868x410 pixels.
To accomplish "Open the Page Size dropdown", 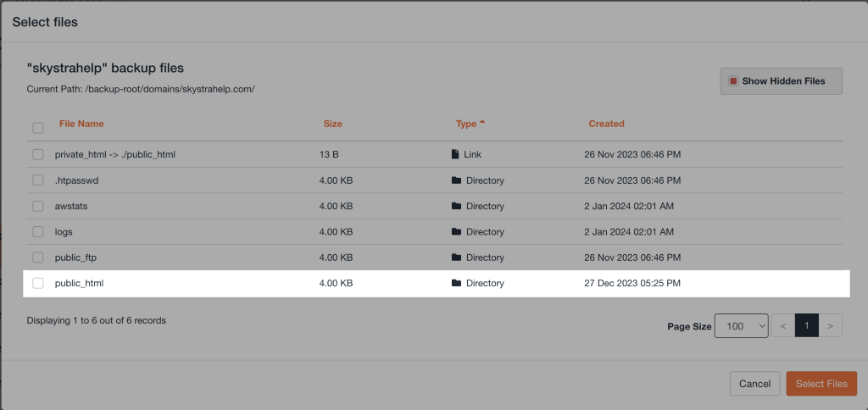I will 741,325.
